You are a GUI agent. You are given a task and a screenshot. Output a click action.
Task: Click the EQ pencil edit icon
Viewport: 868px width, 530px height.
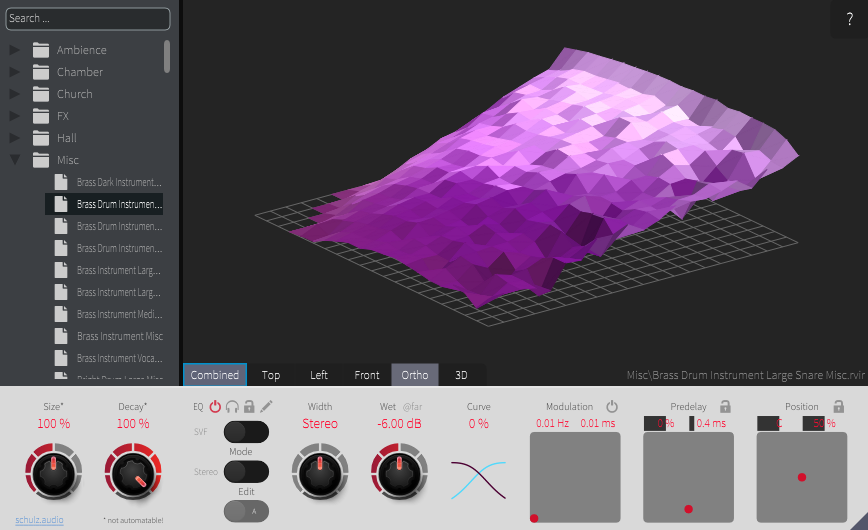[x=266, y=407]
